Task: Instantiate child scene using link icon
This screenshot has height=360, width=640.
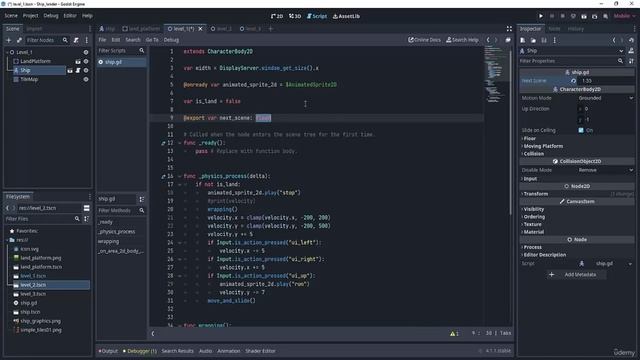Action: coord(19,40)
